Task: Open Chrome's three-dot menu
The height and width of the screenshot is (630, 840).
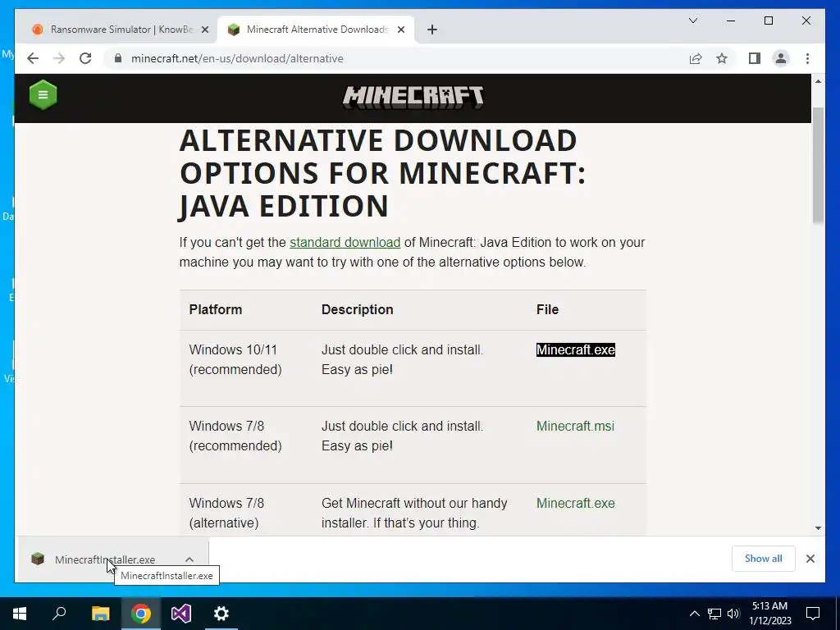Action: pyautogui.click(x=807, y=58)
